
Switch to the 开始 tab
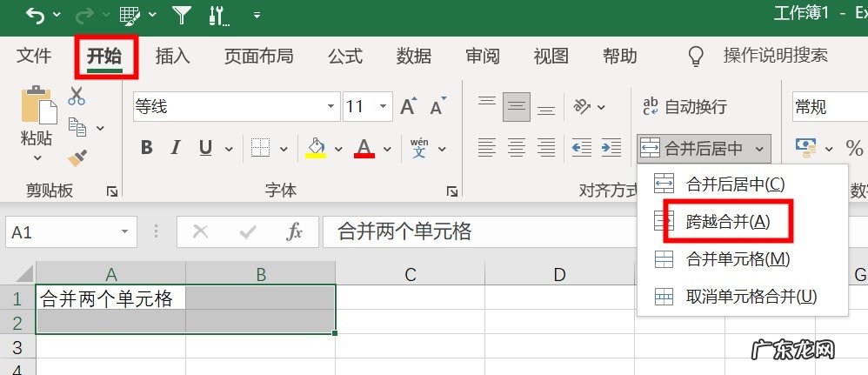pos(104,56)
